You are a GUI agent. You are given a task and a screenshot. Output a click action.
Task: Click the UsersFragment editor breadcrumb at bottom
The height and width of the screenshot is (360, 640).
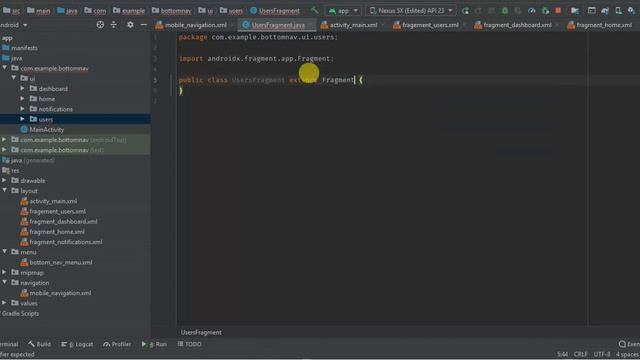click(201, 332)
